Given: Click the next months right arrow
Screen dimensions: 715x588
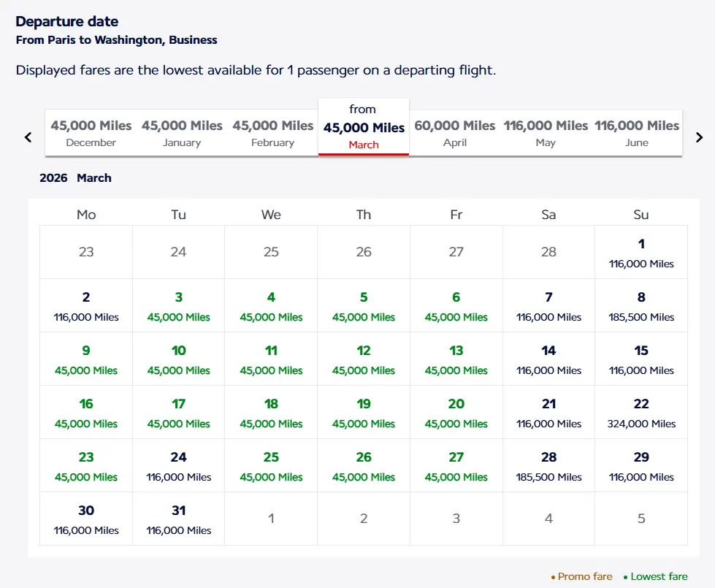Looking at the screenshot, I should pyautogui.click(x=699, y=137).
